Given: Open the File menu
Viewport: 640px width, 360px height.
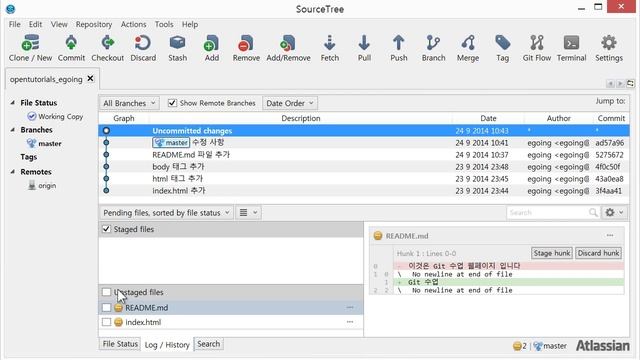Looking at the screenshot, I should [x=14, y=24].
